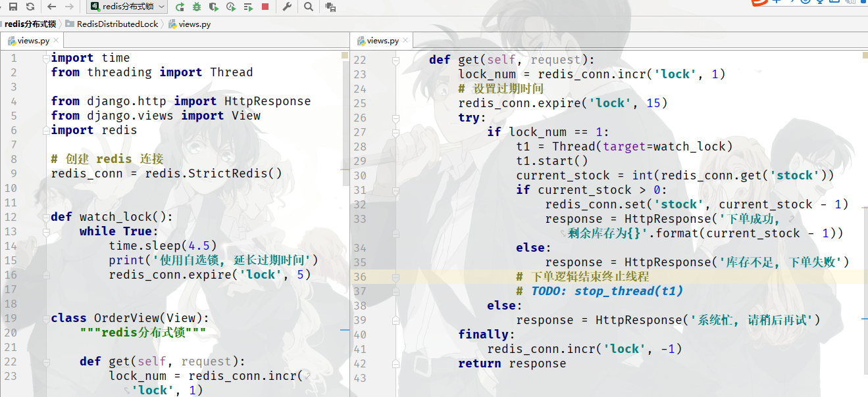Navigate forward with the right arrow
Viewport: 868px width, 397px height.
click(x=70, y=7)
